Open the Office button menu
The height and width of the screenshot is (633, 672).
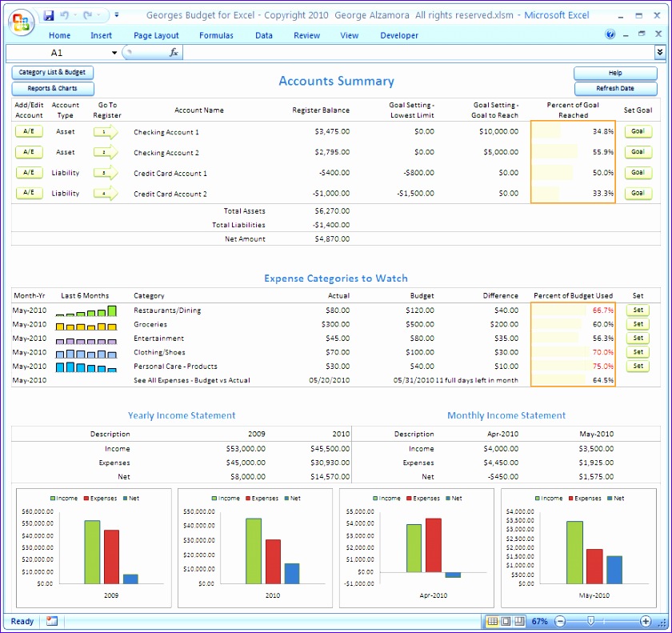pos(21,22)
